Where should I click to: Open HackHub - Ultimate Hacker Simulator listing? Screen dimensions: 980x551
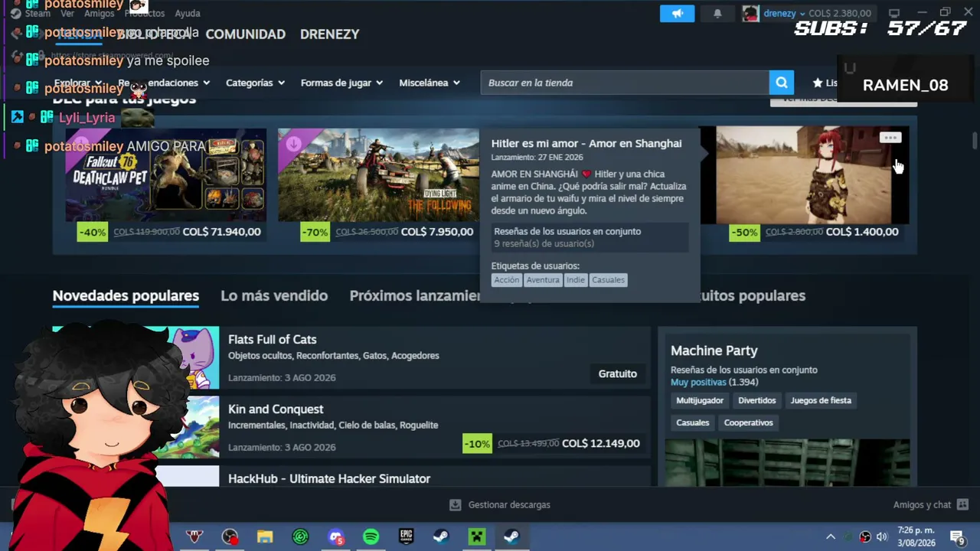(x=351, y=476)
